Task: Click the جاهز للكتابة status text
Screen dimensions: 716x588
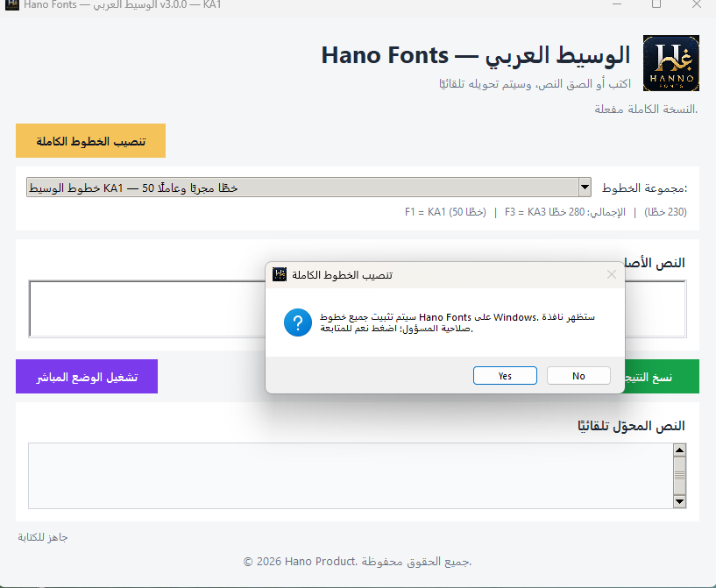Action: coord(43,537)
